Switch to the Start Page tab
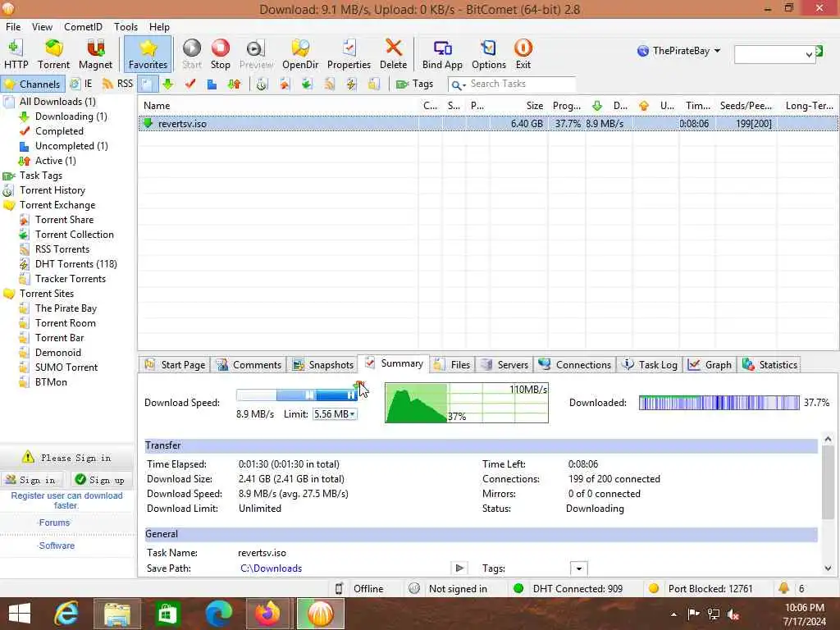This screenshot has width=840, height=630. click(x=176, y=365)
